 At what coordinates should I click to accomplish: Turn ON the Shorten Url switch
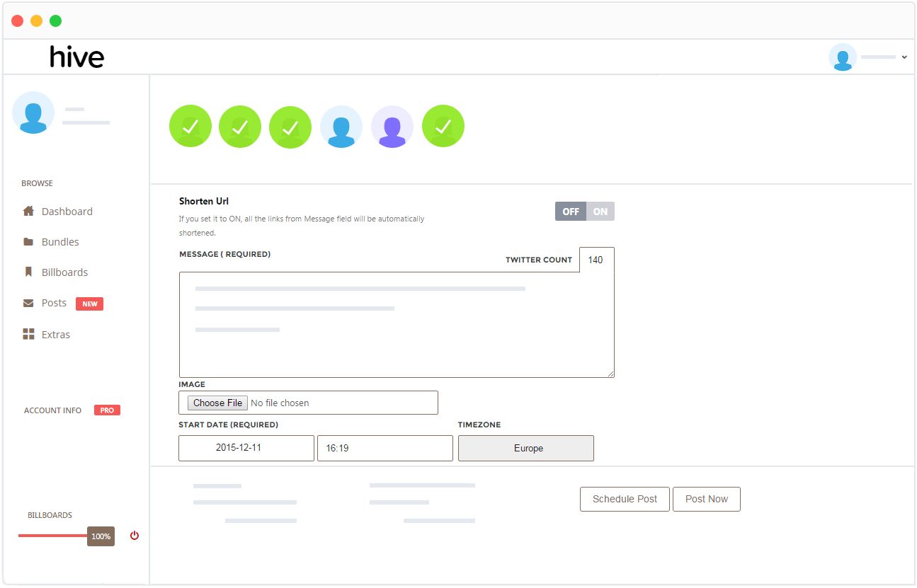600,211
